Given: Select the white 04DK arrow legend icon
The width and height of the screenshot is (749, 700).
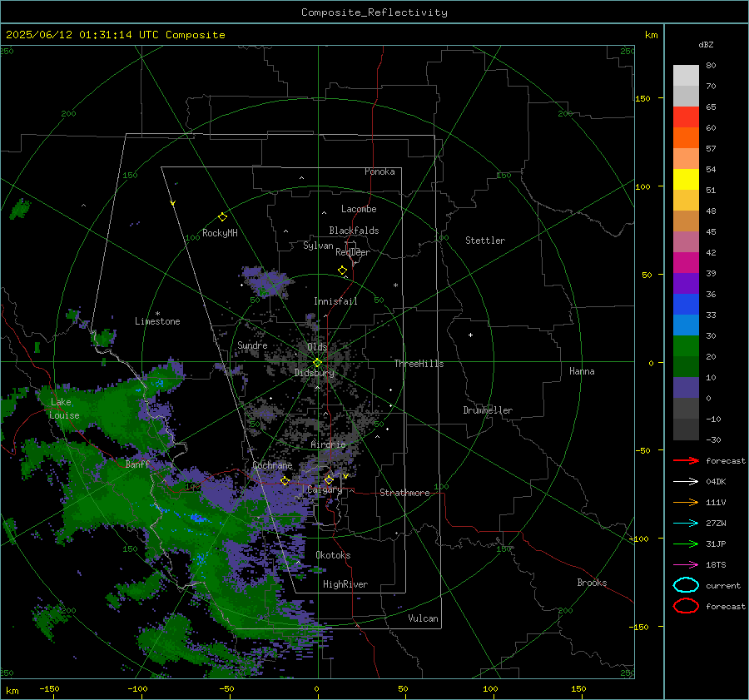Looking at the screenshot, I should tap(686, 481).
